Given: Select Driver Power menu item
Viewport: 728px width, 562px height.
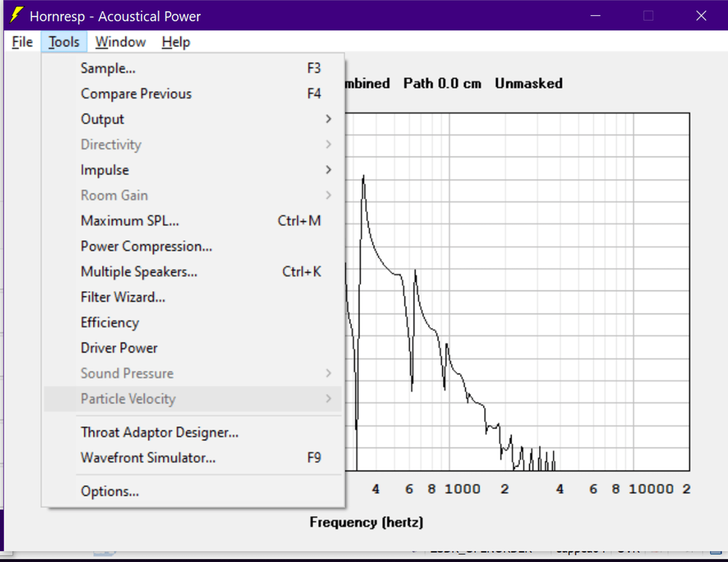Looking at the screenshot, I should click(193, 348).
